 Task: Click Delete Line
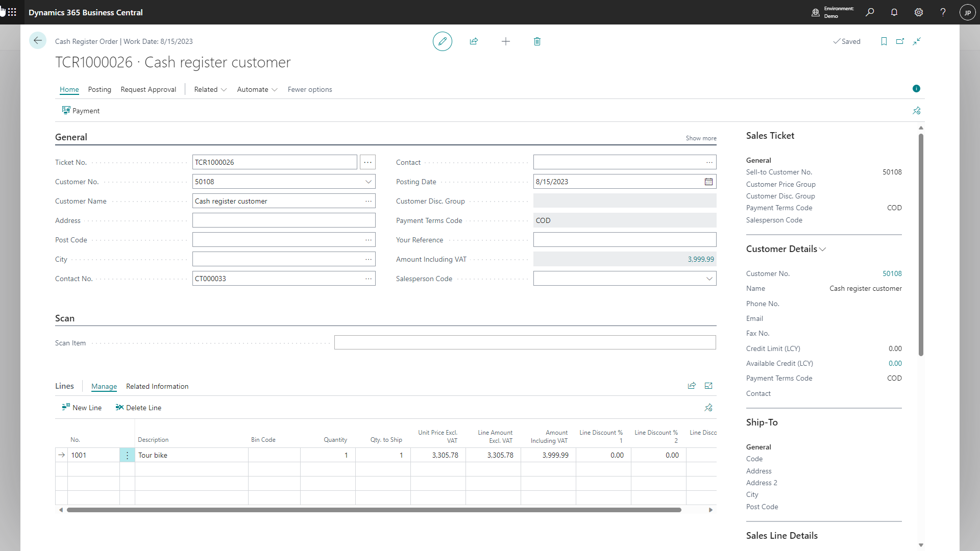138,408
